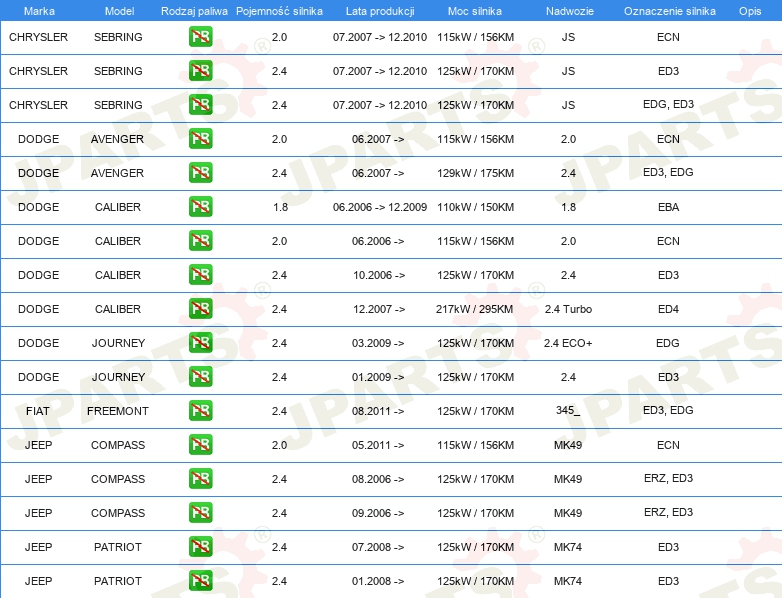
Task: Click fuel icon for Dodge Caliber 10.2006
Action: [200, 275]
